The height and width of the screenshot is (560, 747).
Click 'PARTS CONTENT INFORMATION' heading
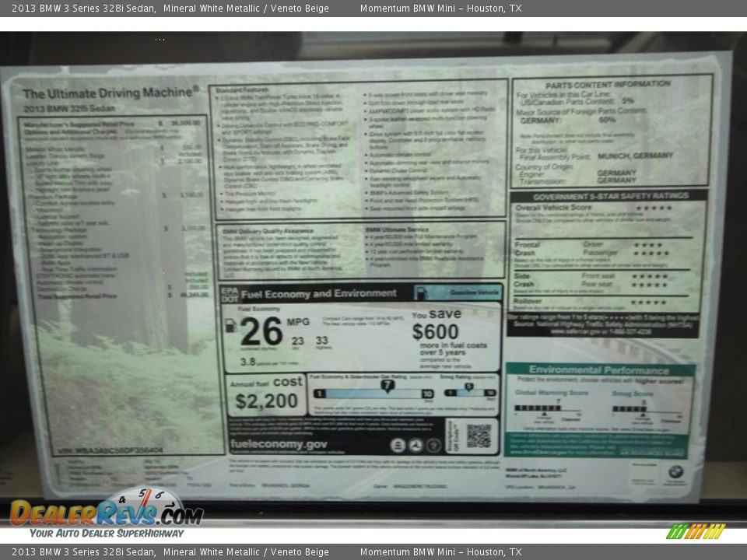(608, 85)
